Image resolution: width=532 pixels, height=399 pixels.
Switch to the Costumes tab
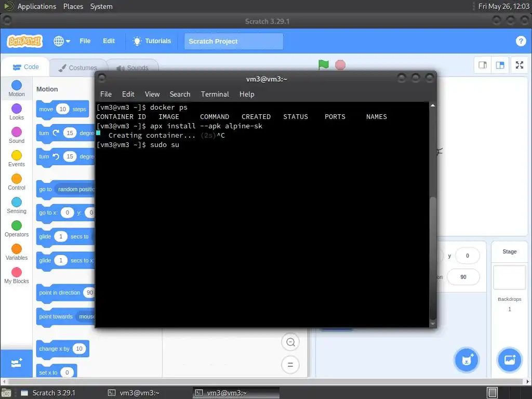[x=78, y=68]
